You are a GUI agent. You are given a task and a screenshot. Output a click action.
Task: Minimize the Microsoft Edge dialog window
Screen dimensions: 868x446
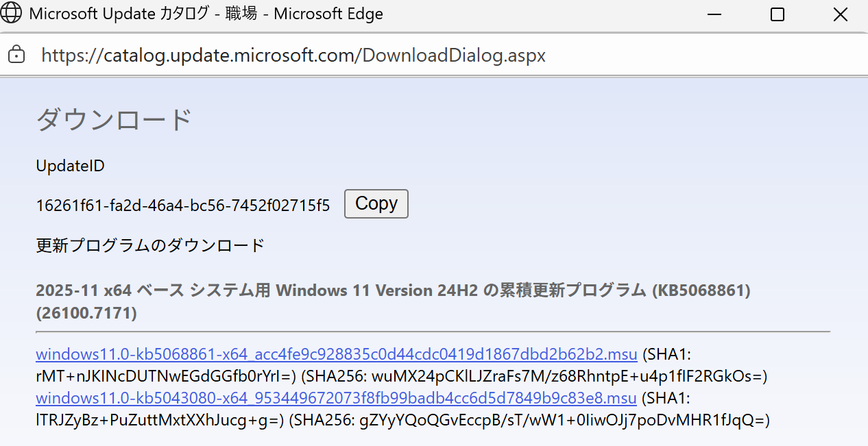pyautogui.click(x=714, y=14)
